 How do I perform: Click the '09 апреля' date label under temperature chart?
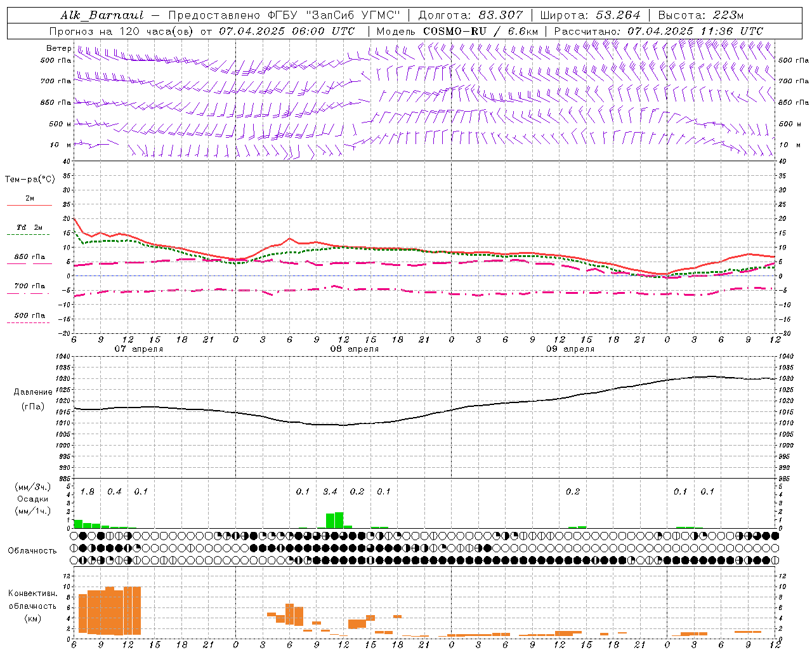coord(570,349)
